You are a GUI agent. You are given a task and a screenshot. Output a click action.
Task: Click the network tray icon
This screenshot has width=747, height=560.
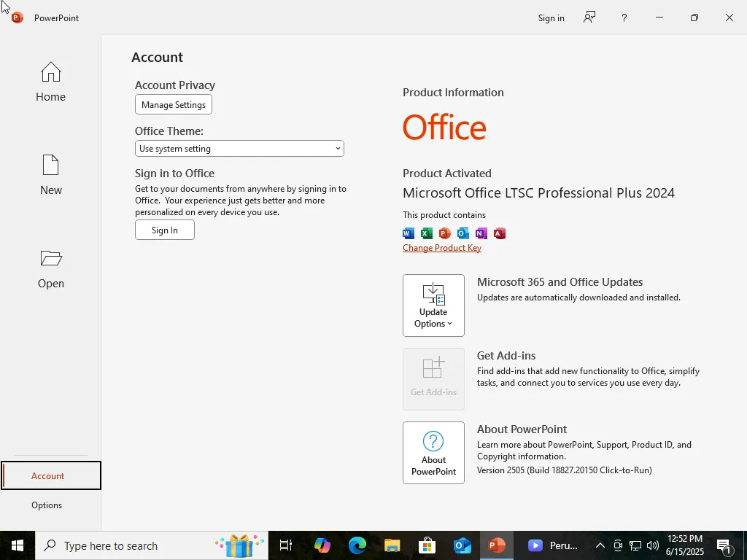pos(635,545)
